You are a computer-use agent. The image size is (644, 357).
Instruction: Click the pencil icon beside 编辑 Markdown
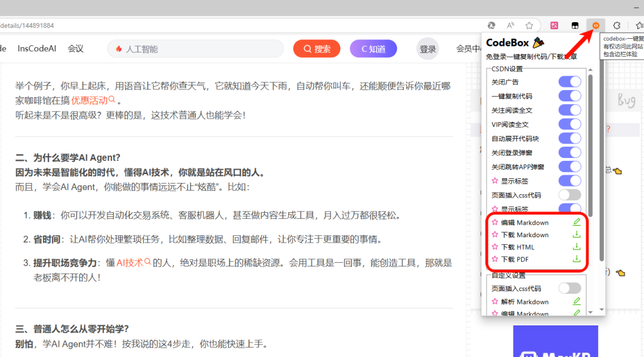577,222
